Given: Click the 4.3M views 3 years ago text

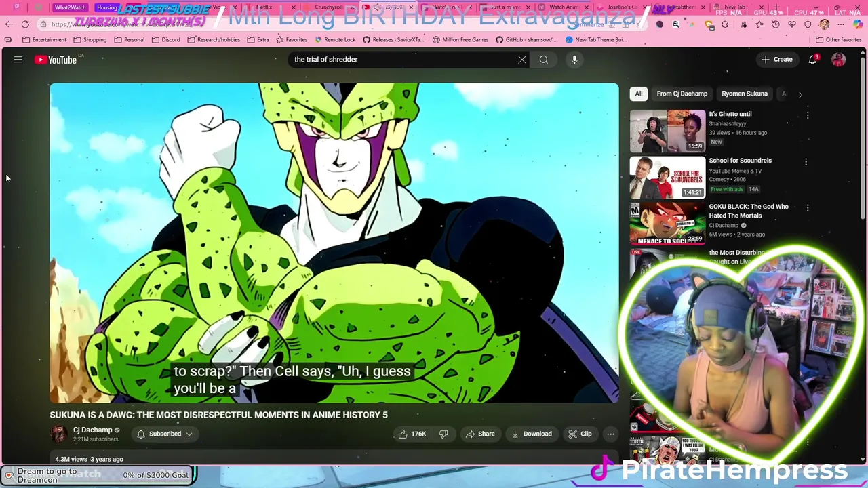Looking at the screenshot, I should 89,459.
